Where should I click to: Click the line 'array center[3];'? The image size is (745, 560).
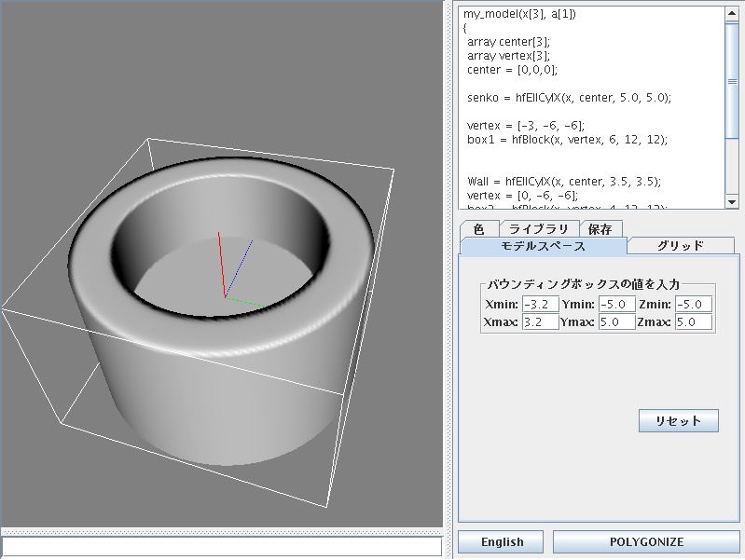pos(508,42)
